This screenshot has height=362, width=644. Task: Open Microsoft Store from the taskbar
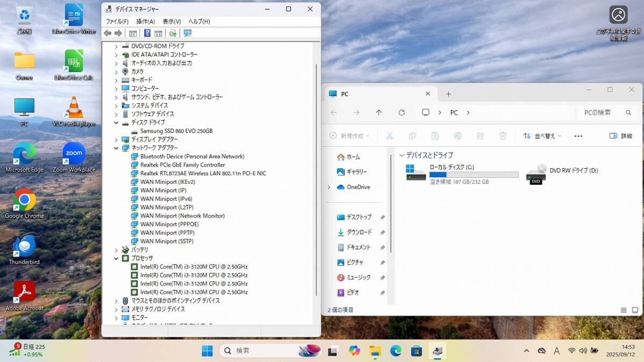(416, 351)
